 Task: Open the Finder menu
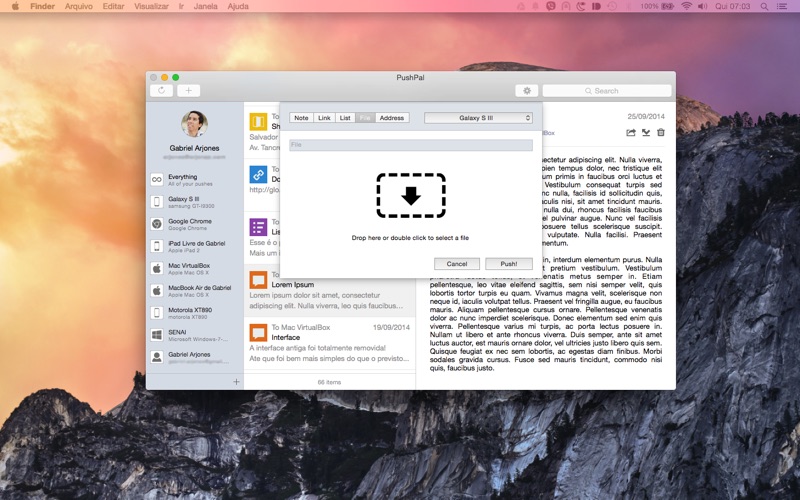point(42,6)
